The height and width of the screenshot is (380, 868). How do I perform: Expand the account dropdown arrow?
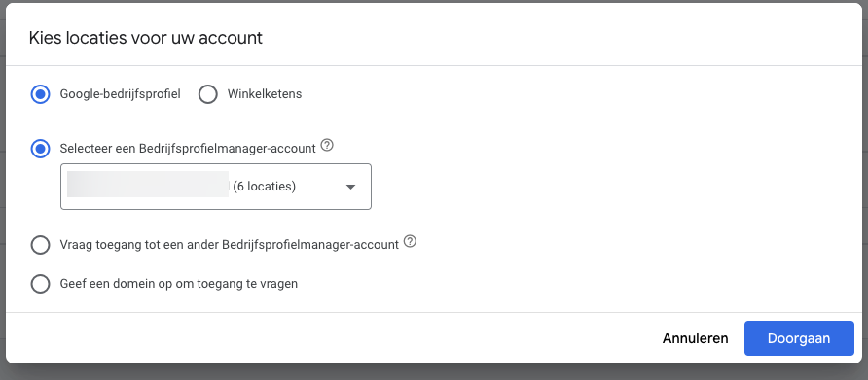tap(350, 187)
